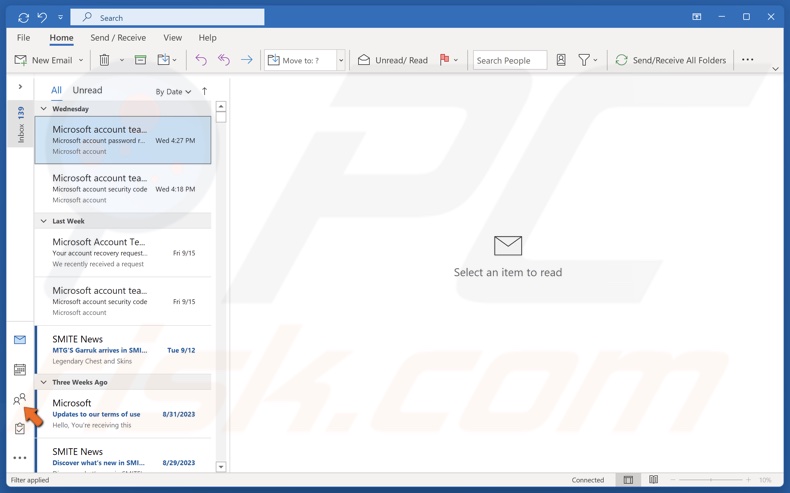Open Customize Quick Access Toolbar dropdown
Viewport: 790px width, 493px height.
pyautogui.click(x=60, y=18)
